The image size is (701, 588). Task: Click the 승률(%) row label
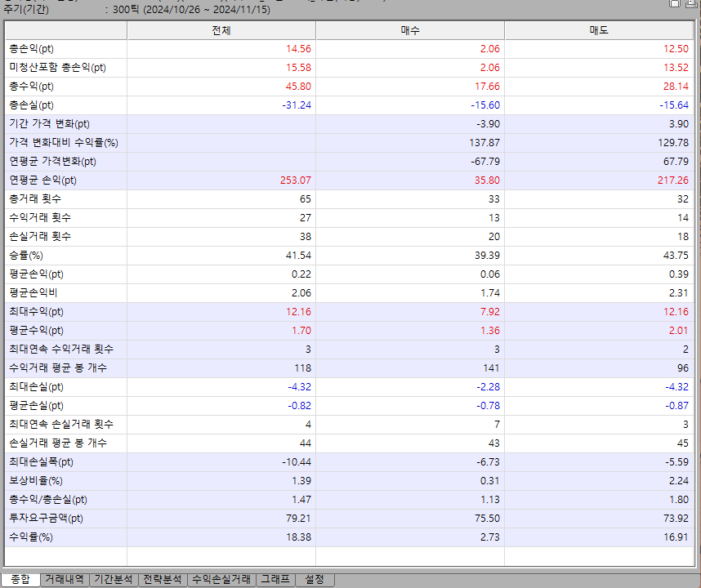[28, 256]
